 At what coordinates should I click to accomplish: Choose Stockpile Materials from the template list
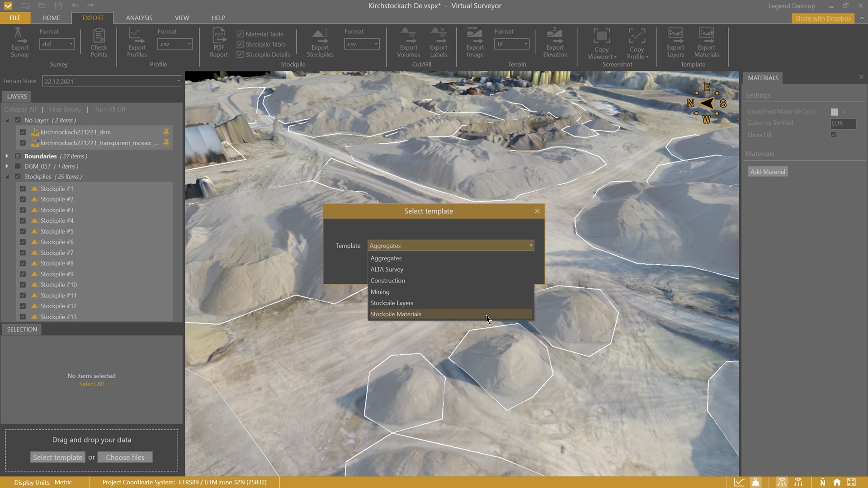tap(396, 314)
